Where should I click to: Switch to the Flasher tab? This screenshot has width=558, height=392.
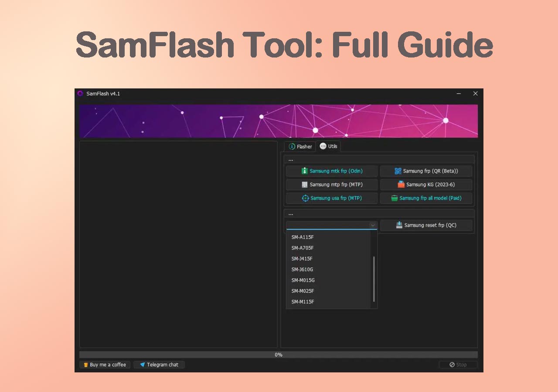click(x=300, y=147)
